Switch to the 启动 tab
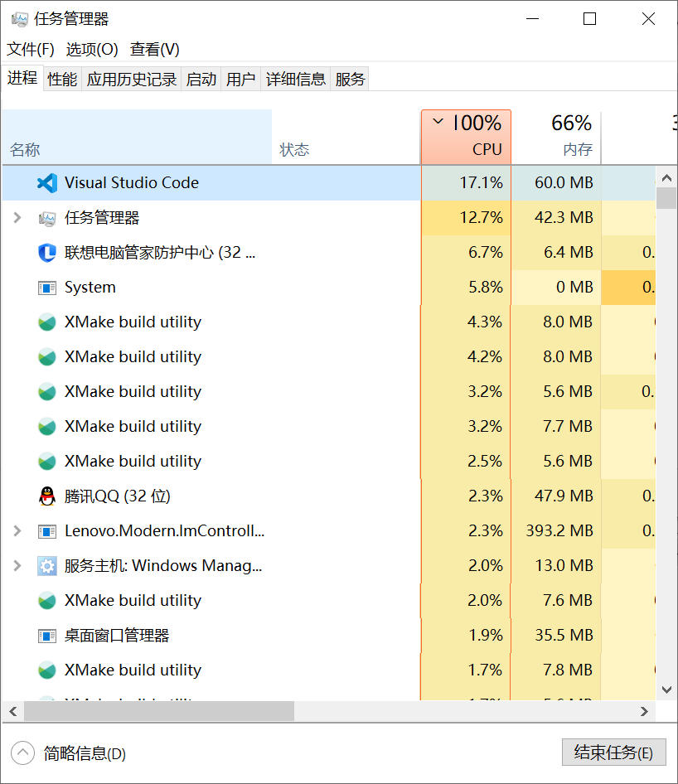The image size is (678, 784). [x=201, y=79]
